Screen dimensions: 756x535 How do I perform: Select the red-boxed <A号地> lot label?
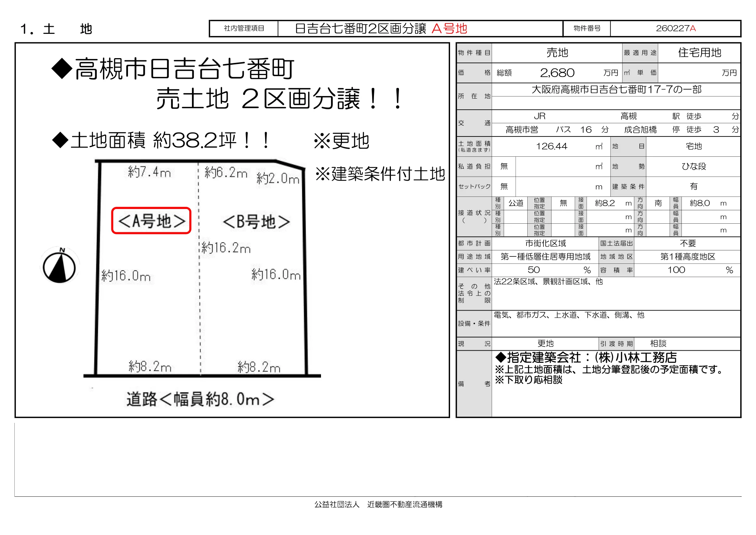pos(151,221)
